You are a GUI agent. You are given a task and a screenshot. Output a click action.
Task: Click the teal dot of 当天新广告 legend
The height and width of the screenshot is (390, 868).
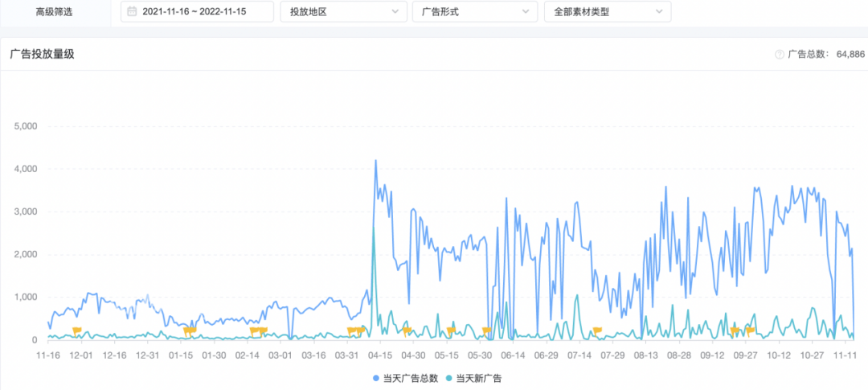point(449,379)
